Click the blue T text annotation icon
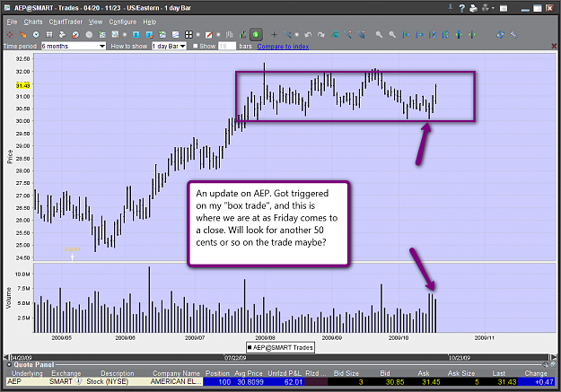 pyautogui.click(x=136, y=35)
